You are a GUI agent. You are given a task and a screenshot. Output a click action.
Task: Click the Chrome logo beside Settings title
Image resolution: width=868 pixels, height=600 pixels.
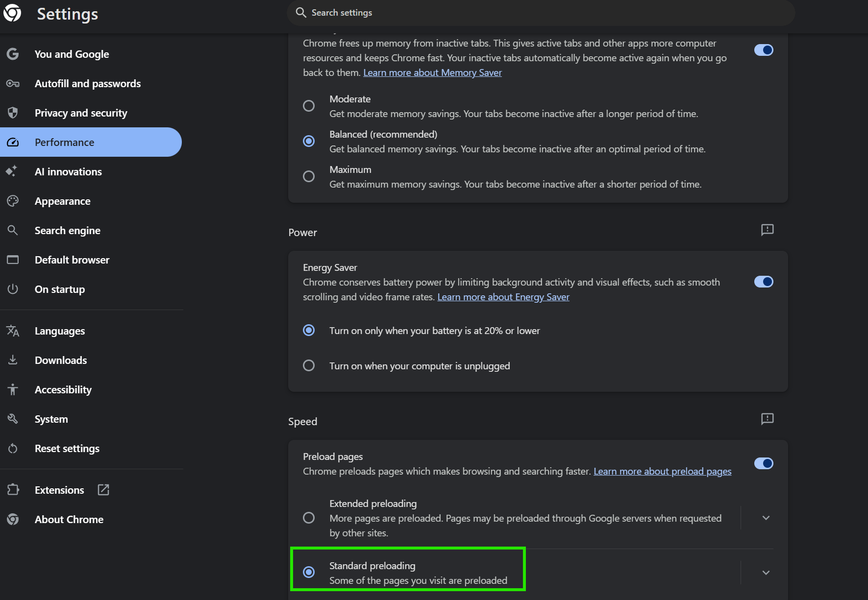(12, 13)
